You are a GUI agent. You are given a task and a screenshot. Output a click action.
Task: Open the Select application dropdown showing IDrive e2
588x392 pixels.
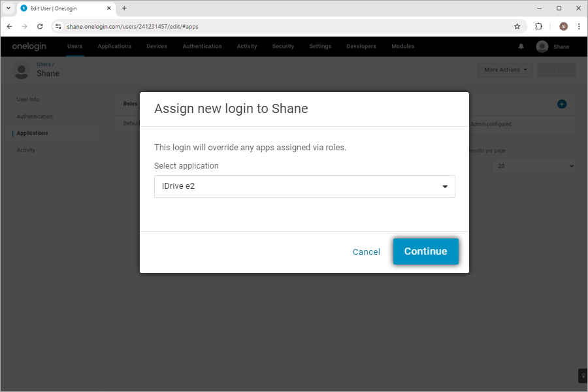coord(304,186)
